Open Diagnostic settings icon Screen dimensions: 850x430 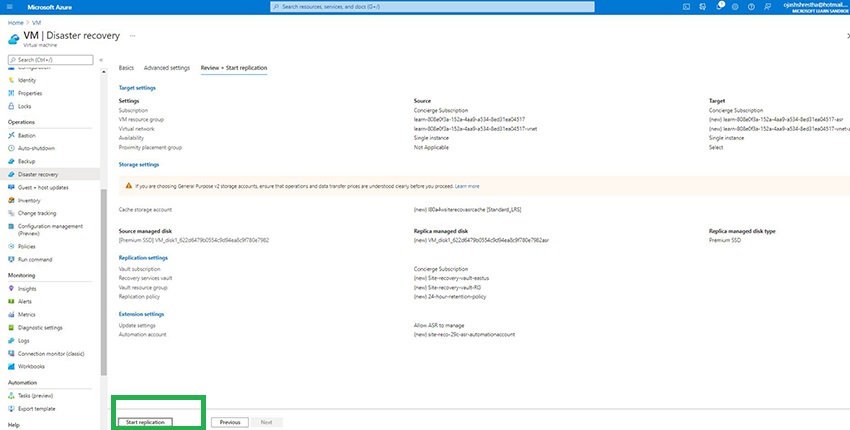[x=12, y=328]
